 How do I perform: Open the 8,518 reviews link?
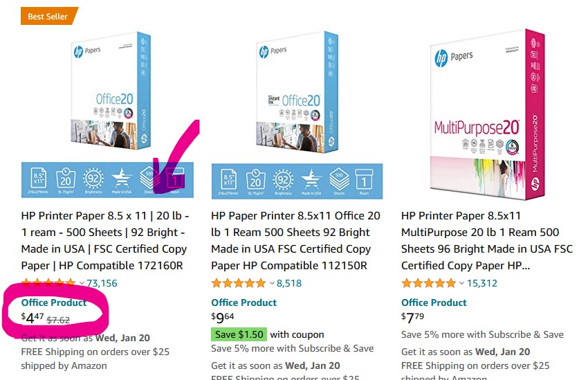coord(289,283)
